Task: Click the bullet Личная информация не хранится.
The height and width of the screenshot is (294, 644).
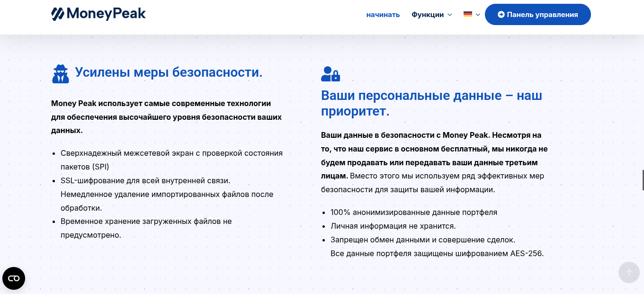Action: tap(393, 226)
